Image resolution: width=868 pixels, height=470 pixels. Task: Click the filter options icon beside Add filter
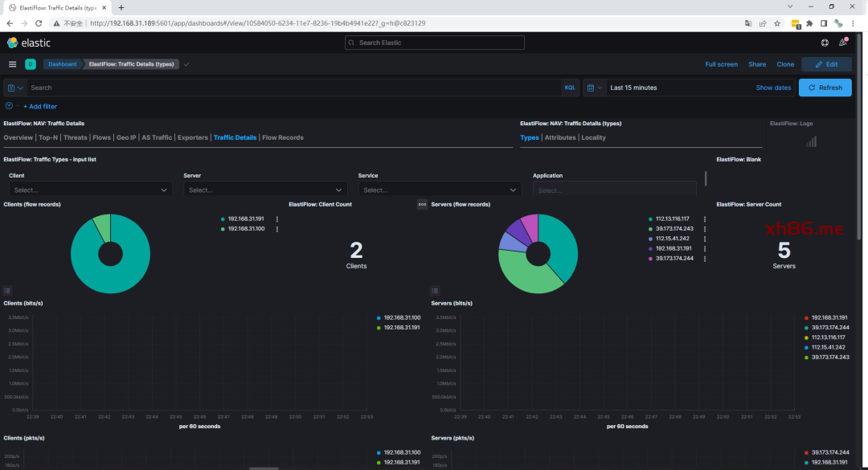tap(9, 106)
